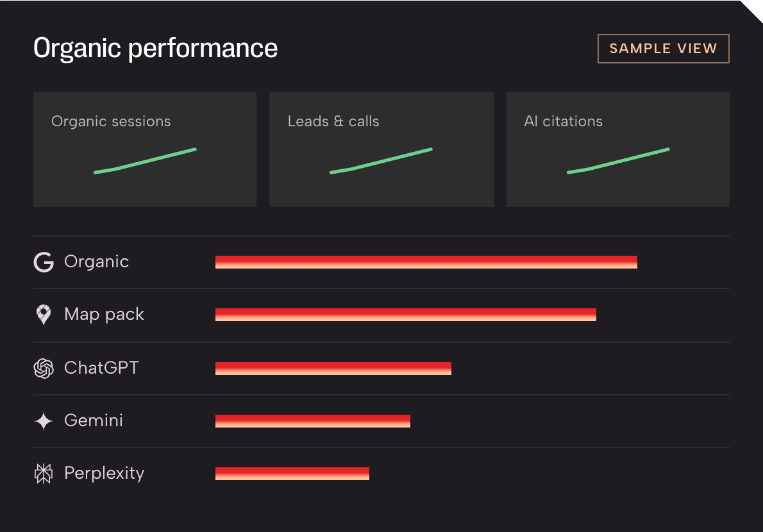Open the Organic sessions card
This screenshot has height=532, width=763.
click(x=145, y=149)
